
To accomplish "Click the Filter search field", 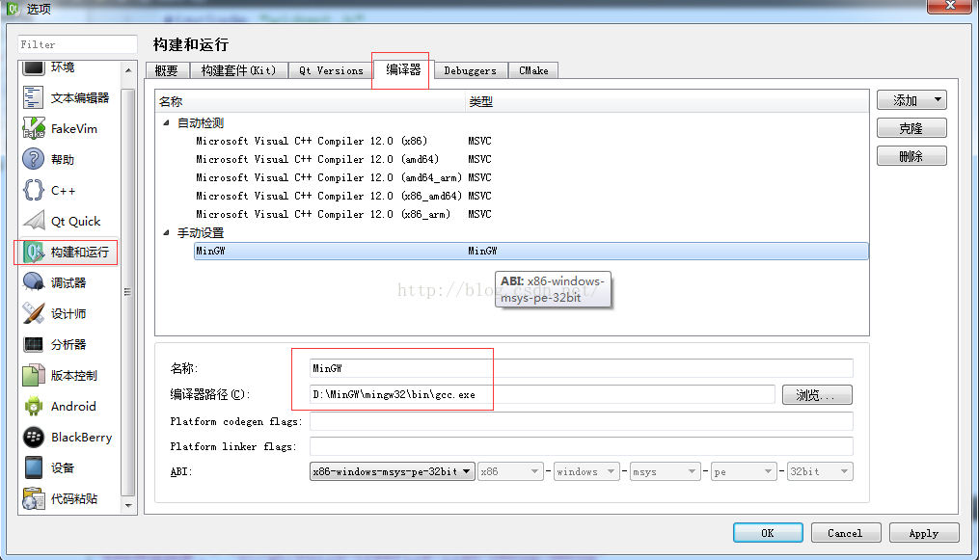I will [77, 44].
